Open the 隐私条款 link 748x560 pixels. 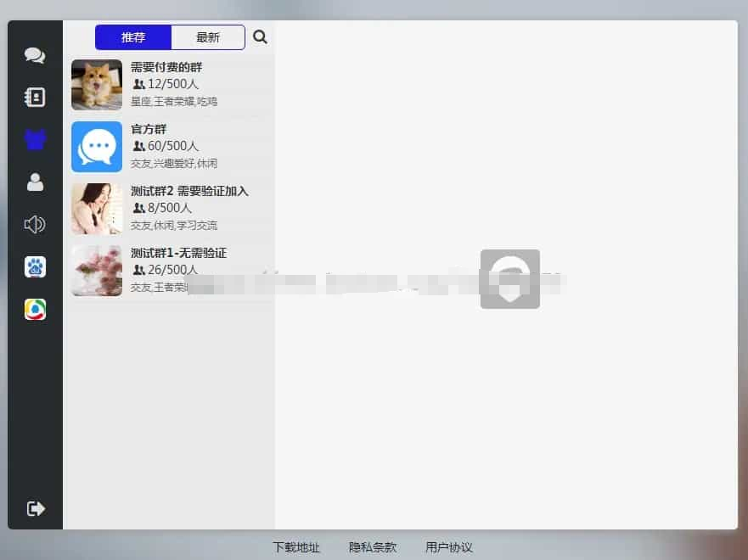pyautogui.click(x=373, y=547)
